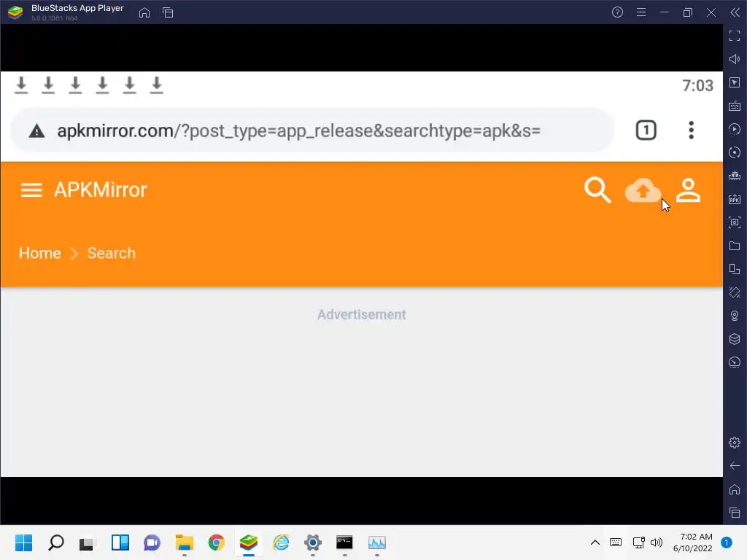747x560 pixels.
Task: Launch Chrome from the taskbar
Action: click(x=216, y=542)
